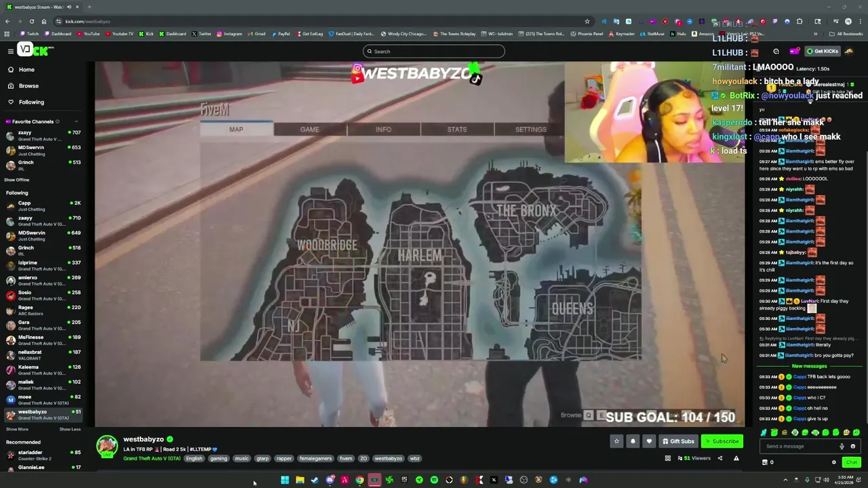This screenshot has width=868, height=488.
Task: Select the INFO tab in FiveM menu
Action: point(383,129)
